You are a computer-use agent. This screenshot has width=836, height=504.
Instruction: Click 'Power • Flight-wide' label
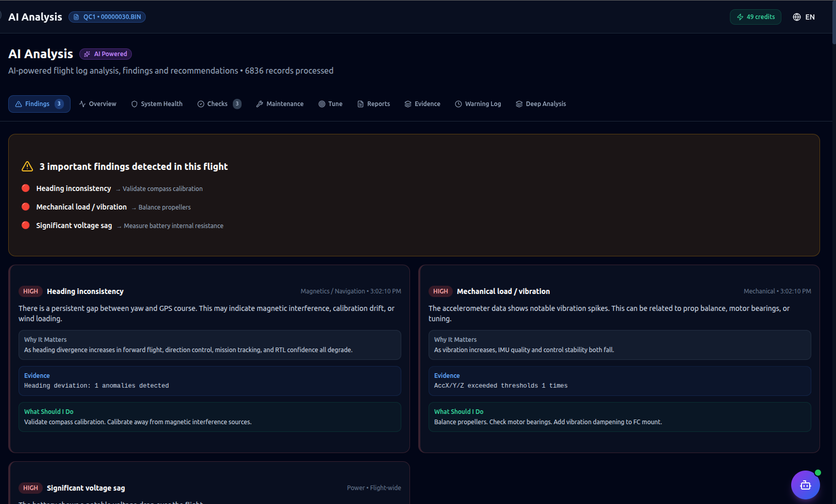[374, 488]
